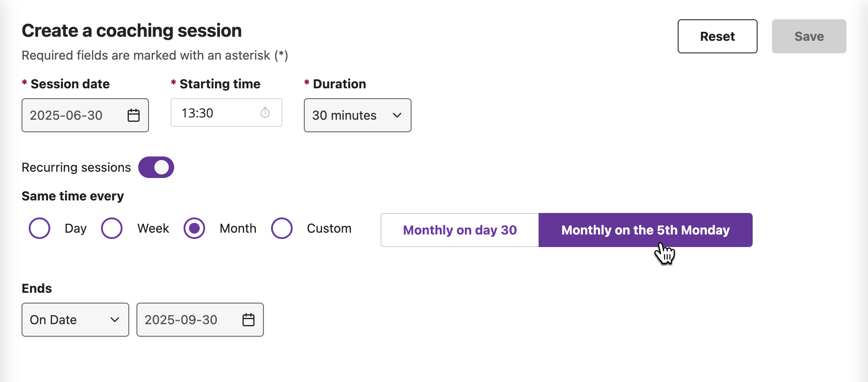Expand the 30 minutes Duration dropdown
The width and height of the screenshot is (868, 382).
pyautogui.click(x=358, y=115)
